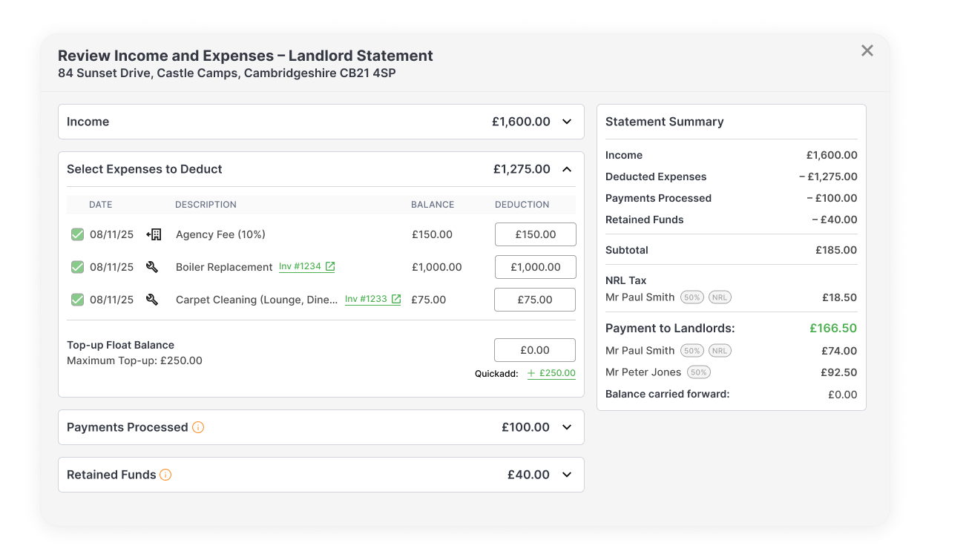Uncheck the Agency Fee expense checkbox
This screenshot has width=969, height=560.
click(77, 234)
